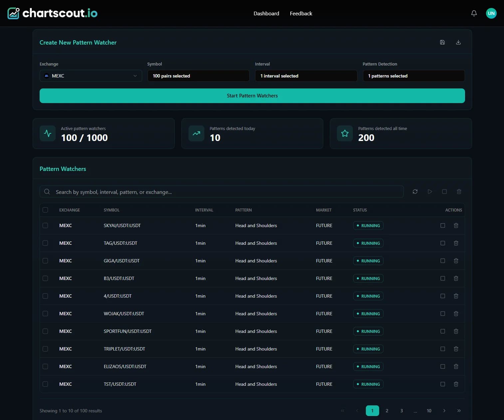Go to the Dashboard page
The image size is (504, 420).
pyautogui.click(x=266, y=13)
